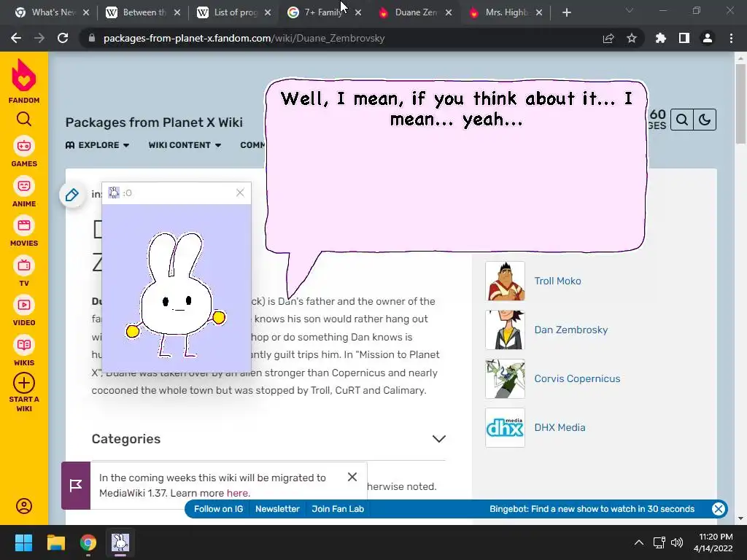Show hidden system tray icons
The image size is (747, 560).
point(639,542)
